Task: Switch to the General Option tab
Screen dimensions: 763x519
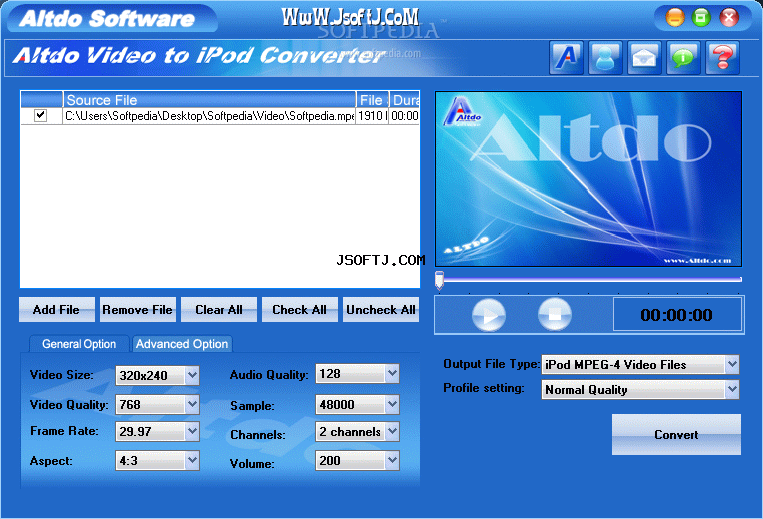Action: tap(79, 344)
